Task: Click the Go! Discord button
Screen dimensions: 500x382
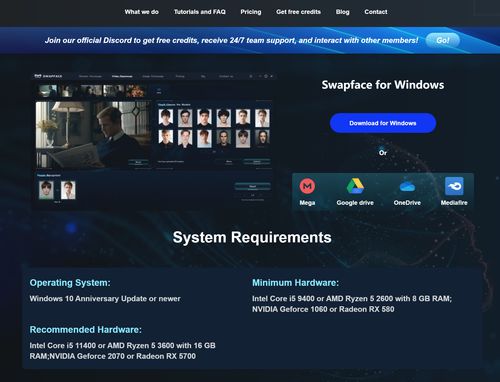Action: [x=443, y=40]
